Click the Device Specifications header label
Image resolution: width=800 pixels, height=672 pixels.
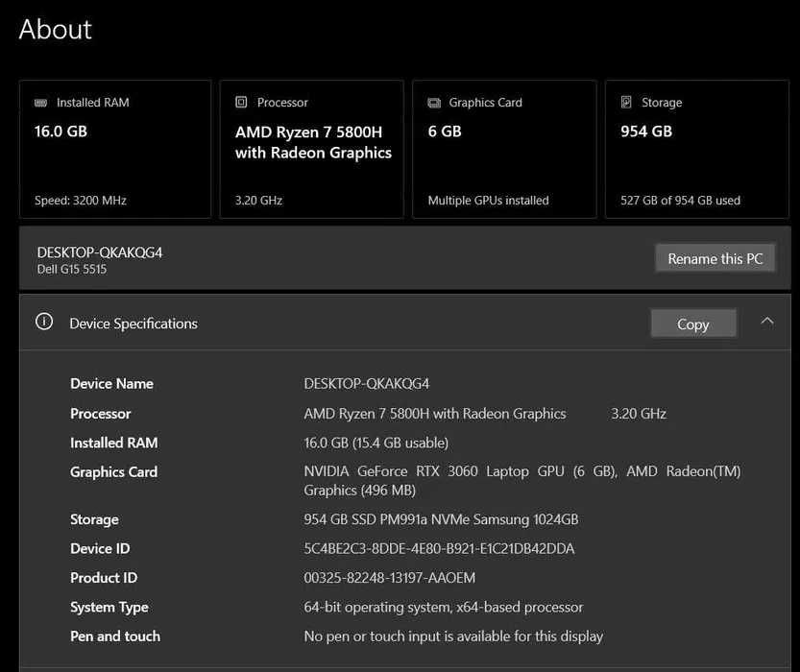point(133,324)
